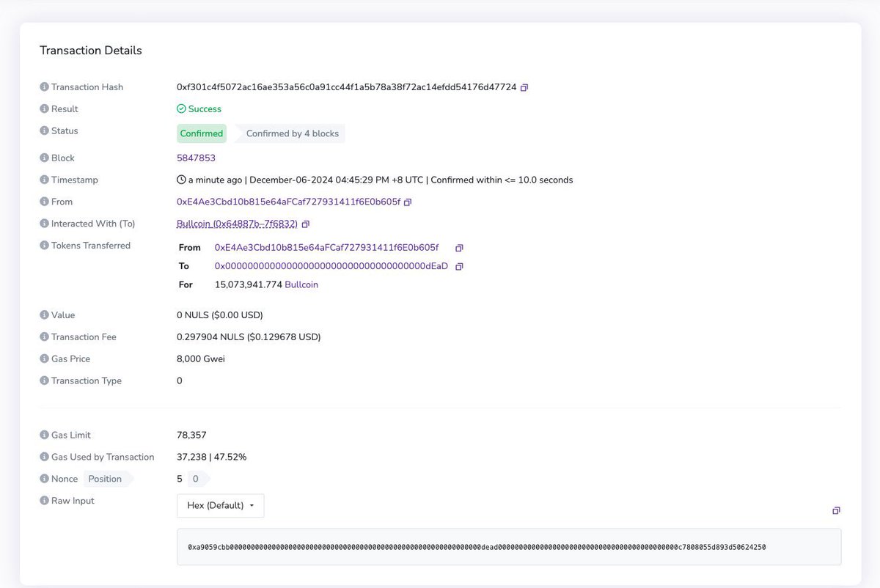This screenshot has height=588, width=880.
Task: Click info icon beside Gas Used by Transaction
Action: click(44, 457)
